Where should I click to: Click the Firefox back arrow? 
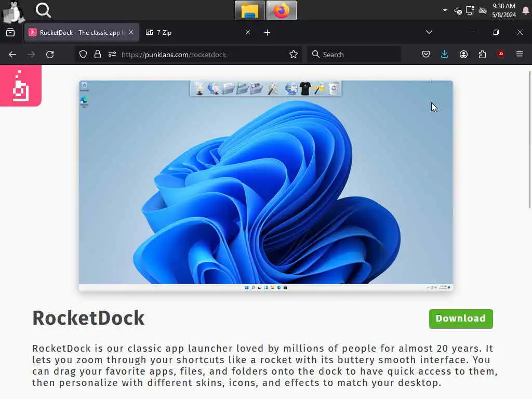coord(12,54)
